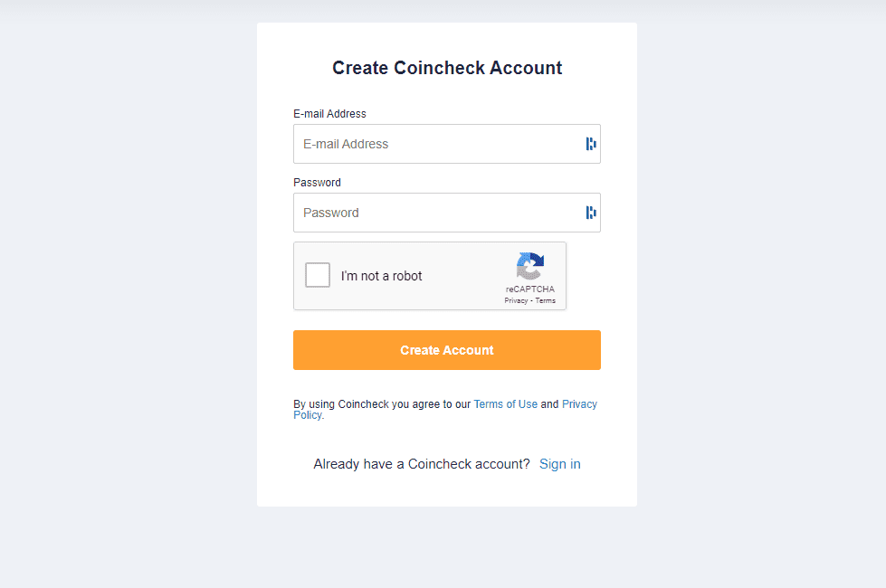Click the Sign in link

coord(559,463)
